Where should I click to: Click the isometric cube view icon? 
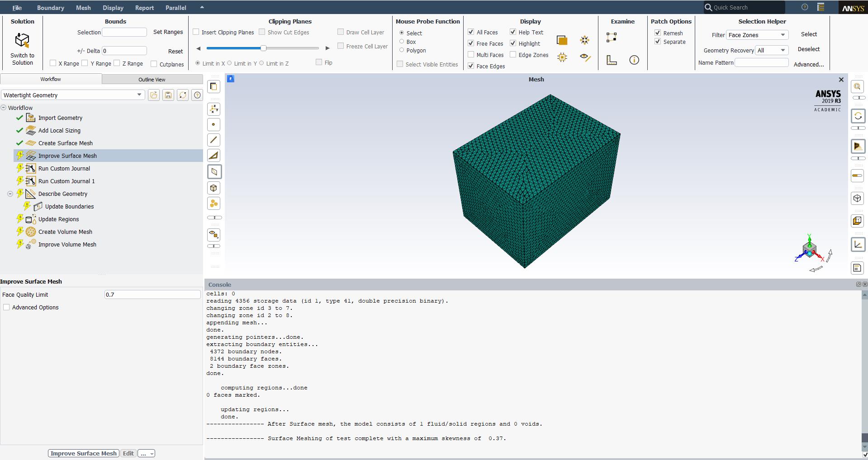tap(858, 198)
